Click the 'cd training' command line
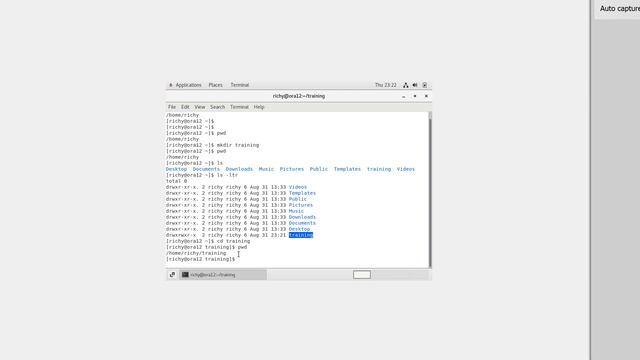 (208, 241)
